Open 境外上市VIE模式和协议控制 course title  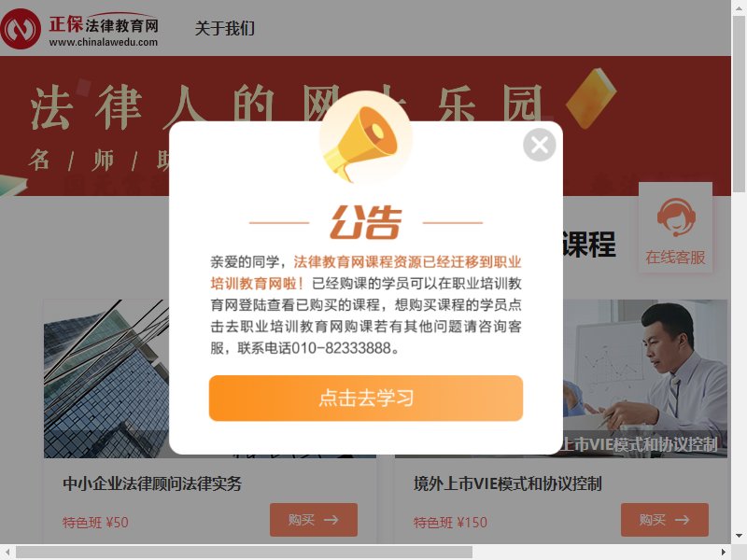point(507,483)
